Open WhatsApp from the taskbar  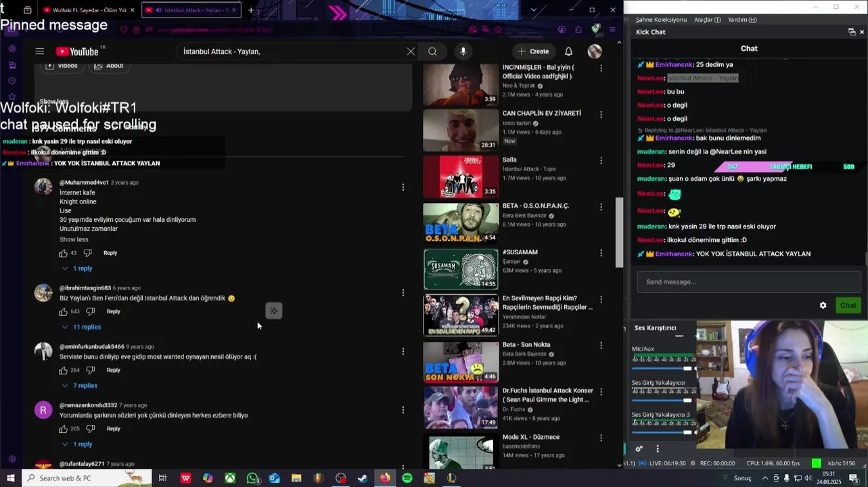[x=252, y=478]
